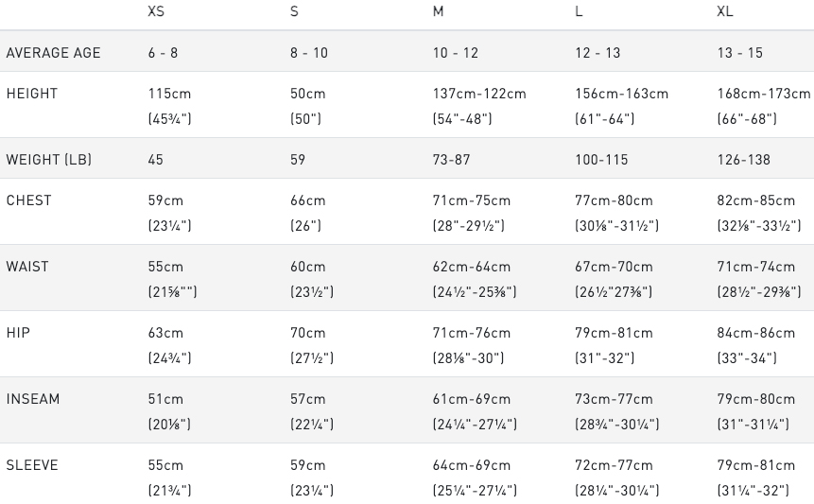The height and width of the screenshot is (504, 814).
Task: Click the 126-138 weight value
Action: click(x=744, y=160)
